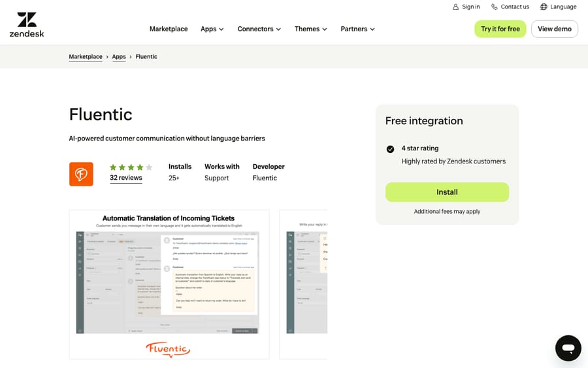
Task: Click the green star rating
Action: [131, 167]
